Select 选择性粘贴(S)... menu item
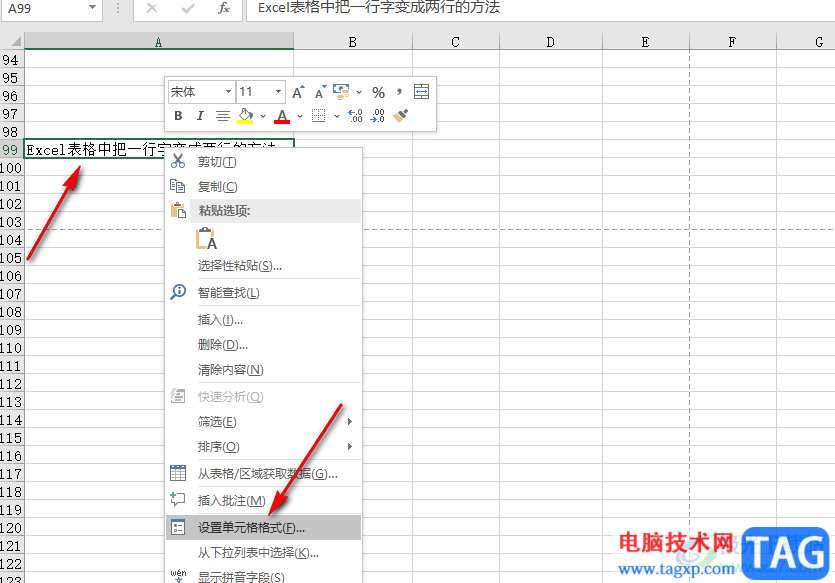 [x=264, y=266]
